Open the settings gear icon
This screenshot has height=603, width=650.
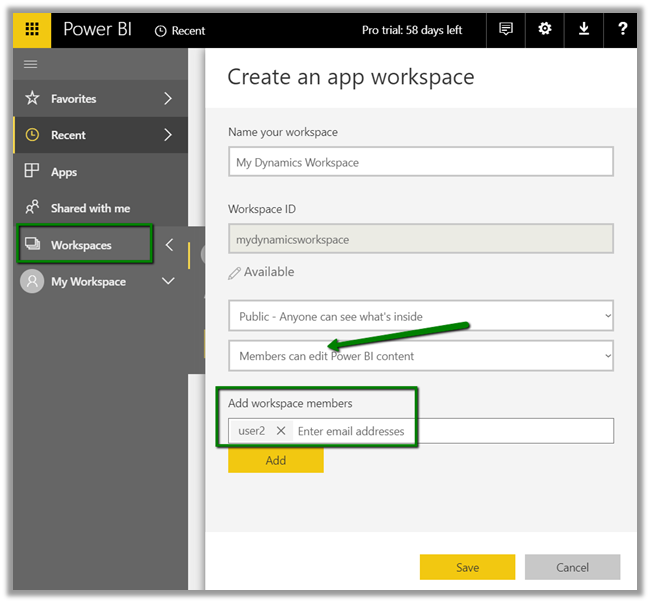pyautogui.click(x=545, y=30)
